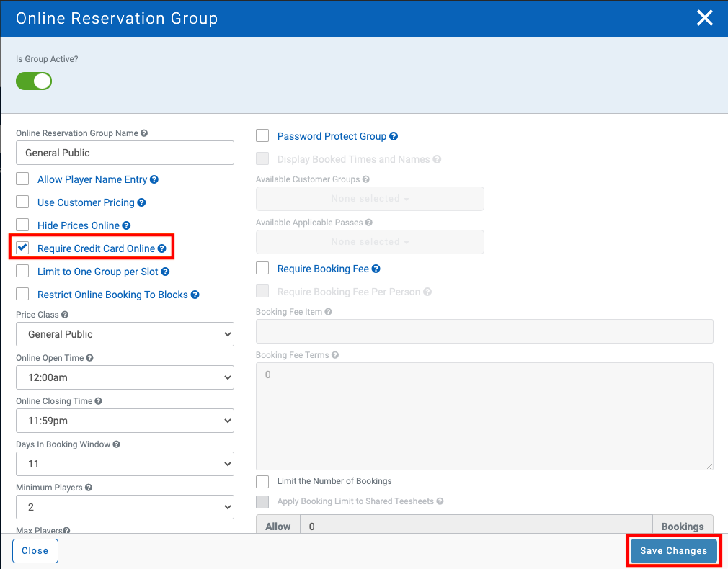
Task: Click the Require Booking Fee label
Action: [323, 269]
